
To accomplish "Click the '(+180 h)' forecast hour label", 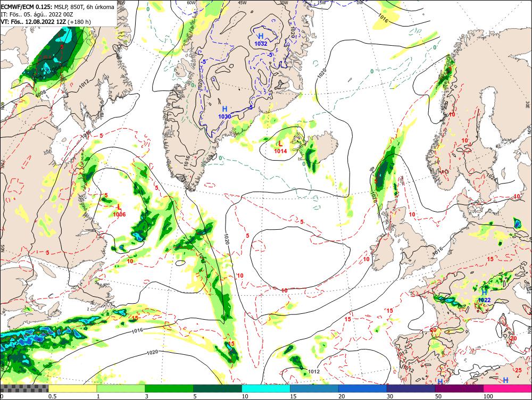I will (x=79, y=22).
